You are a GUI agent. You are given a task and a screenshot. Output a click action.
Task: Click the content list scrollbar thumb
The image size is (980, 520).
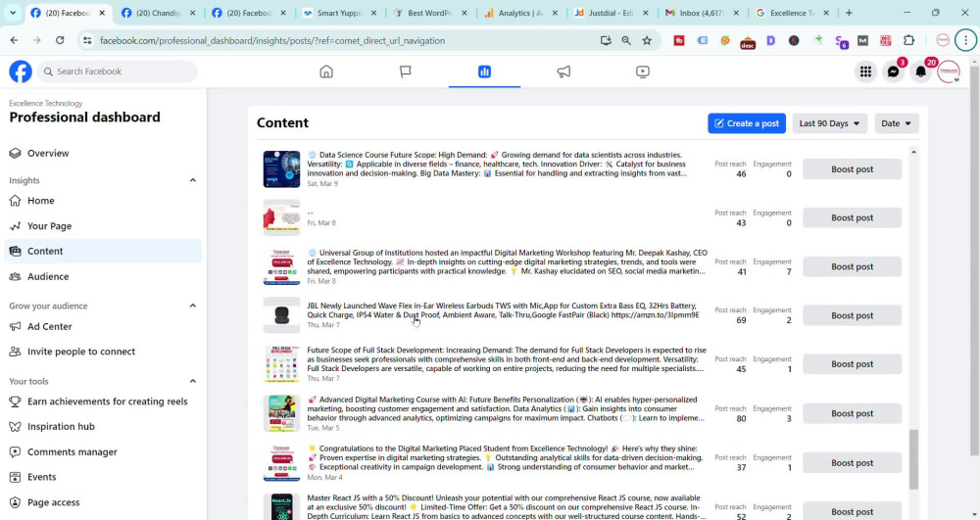click(x=913, y=459)
